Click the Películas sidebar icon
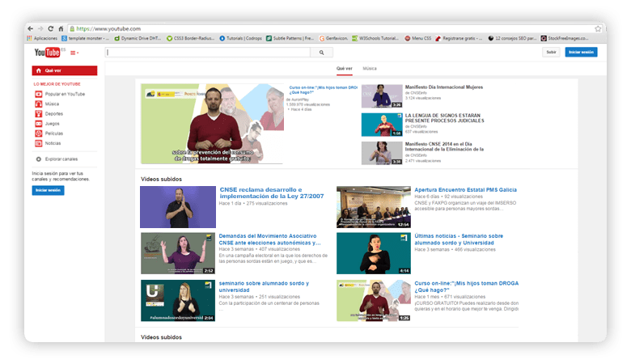Viewport: 631px width, 364px height. tap(39, 133)
